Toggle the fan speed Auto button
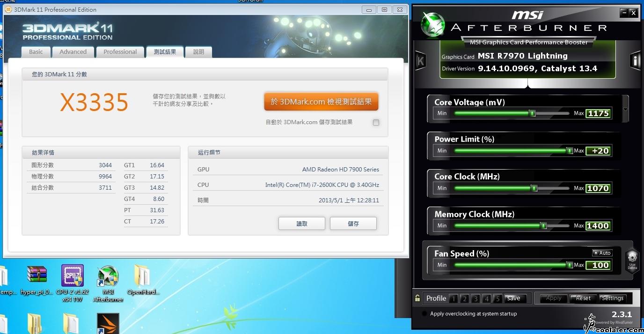Viewport: 644px width, 334px height. click(x=602, y=253)
